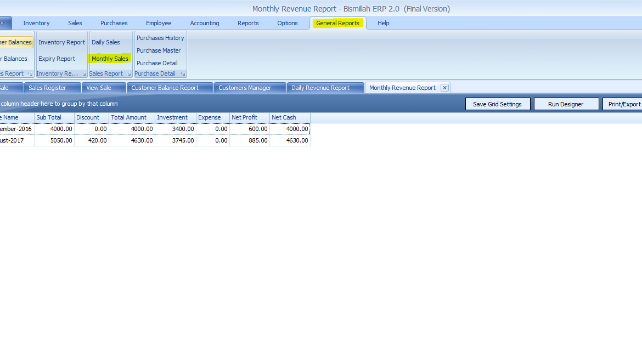
Task: Close the Monthly Revenue Report tab
Action: click(444, 88)
